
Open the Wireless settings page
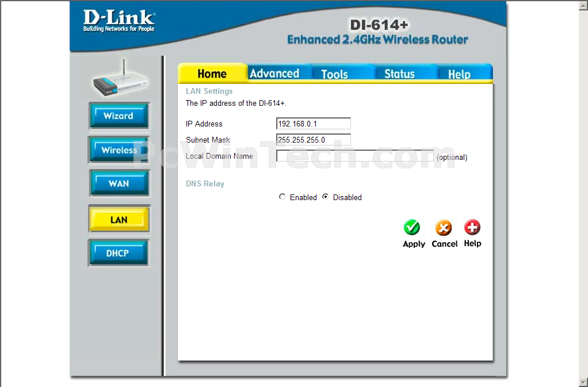119,150
